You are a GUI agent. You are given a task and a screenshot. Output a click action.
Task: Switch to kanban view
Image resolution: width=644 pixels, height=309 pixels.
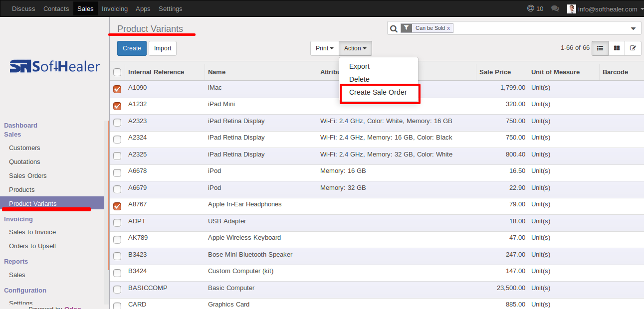pyautogui.click(x=617, y=48)
